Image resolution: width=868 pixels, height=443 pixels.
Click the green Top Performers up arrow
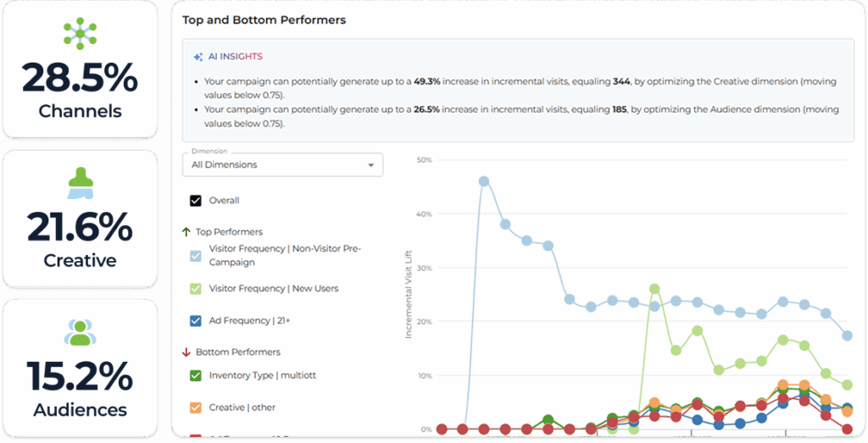coord(186,231)
